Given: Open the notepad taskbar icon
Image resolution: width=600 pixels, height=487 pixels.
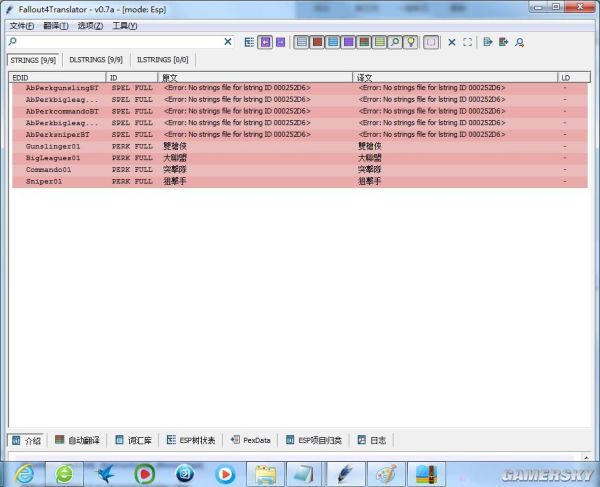Looking at the screenshot, I should (305, 474).
